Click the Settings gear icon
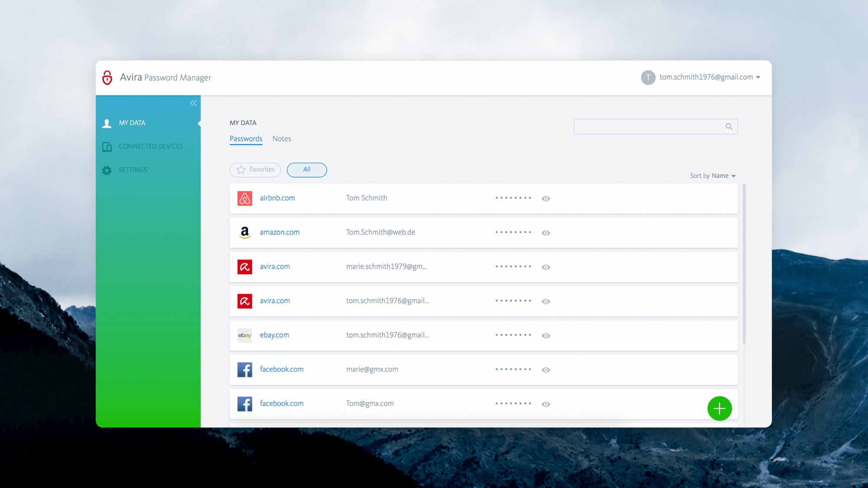This screenshot has height=488, width=868. click(107, 170)
